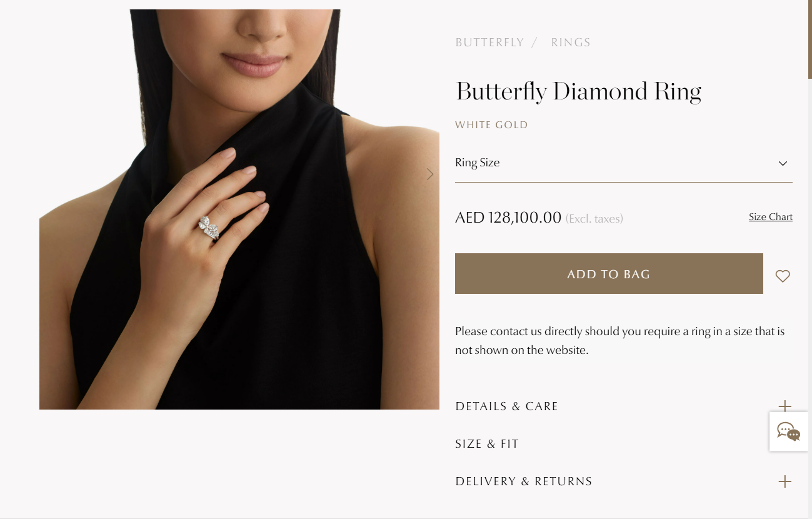Click the WHITE GOLD material label
This screenshot has height=519, width=812.
(x=491, y=125)
